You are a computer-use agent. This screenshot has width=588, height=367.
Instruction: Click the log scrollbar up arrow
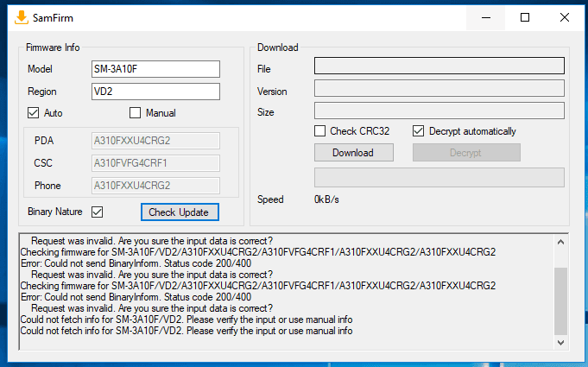pyautogui.click(x=560, y=242)
